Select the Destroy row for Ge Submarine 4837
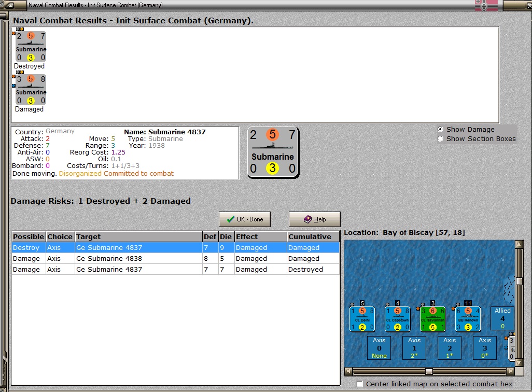Image resolution: width=532 pixels, height=392 pixels. click(x=175, y=247)
